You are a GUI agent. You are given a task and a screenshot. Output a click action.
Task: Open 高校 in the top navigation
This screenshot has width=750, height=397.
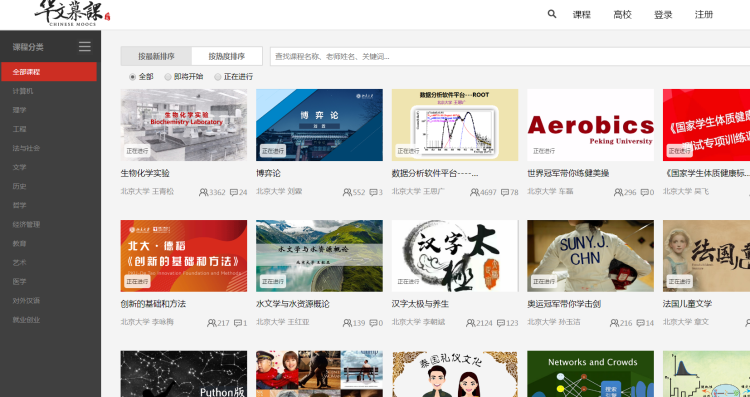(622, 15)
